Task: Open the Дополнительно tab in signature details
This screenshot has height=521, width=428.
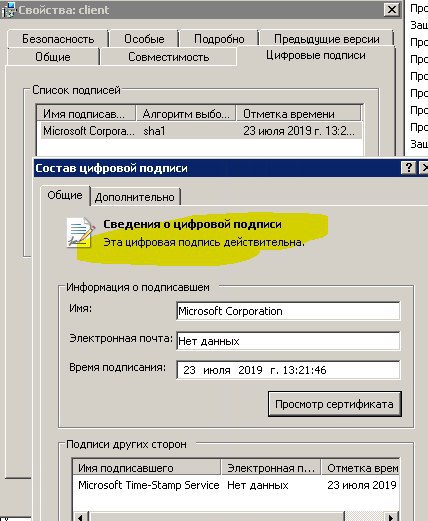Action: [135, 197]
